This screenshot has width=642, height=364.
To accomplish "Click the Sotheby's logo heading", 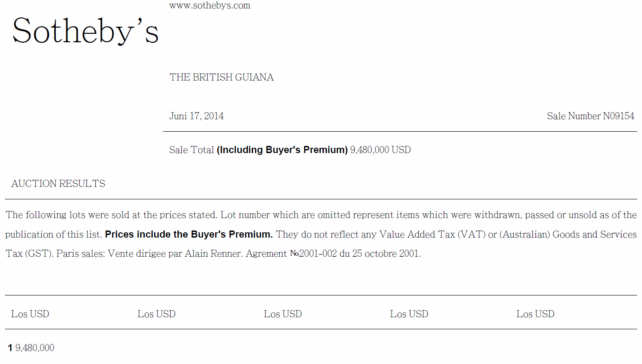I will point(85,30).
